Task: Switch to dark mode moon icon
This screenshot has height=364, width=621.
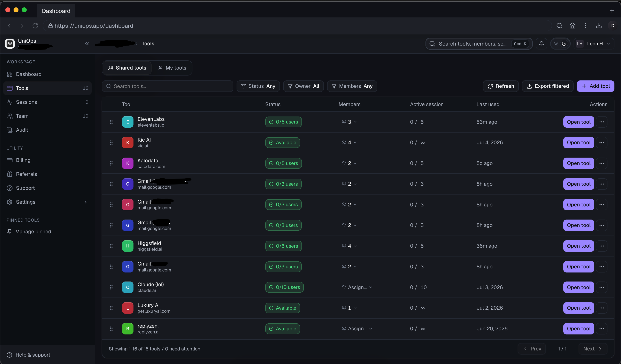Action: (564, 43)
